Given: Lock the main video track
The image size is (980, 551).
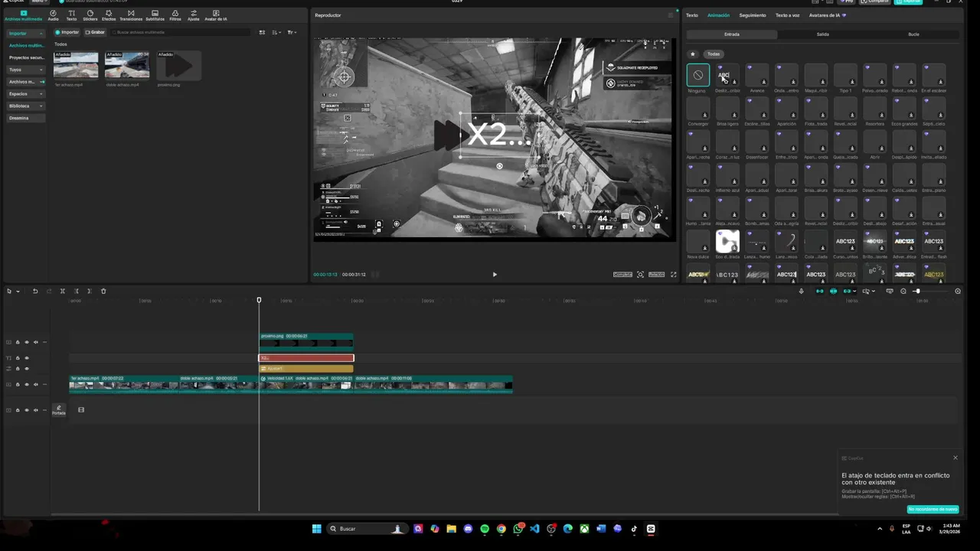Looking at the screenshot, I should point(18,384).
